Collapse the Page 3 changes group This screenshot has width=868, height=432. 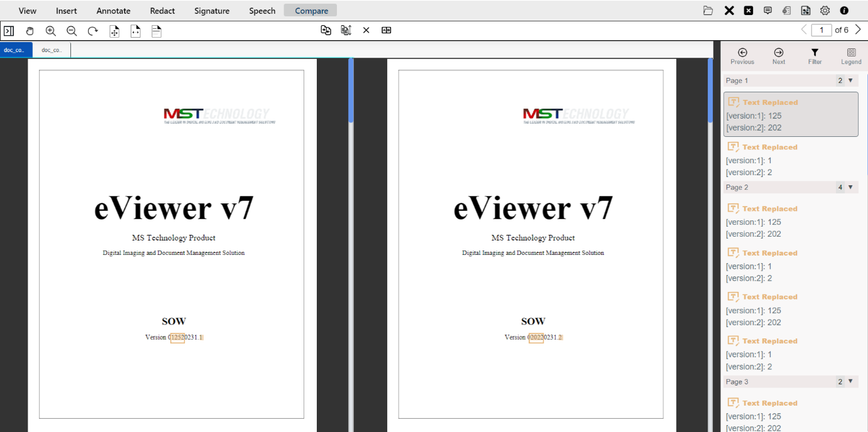click(850, 382)
